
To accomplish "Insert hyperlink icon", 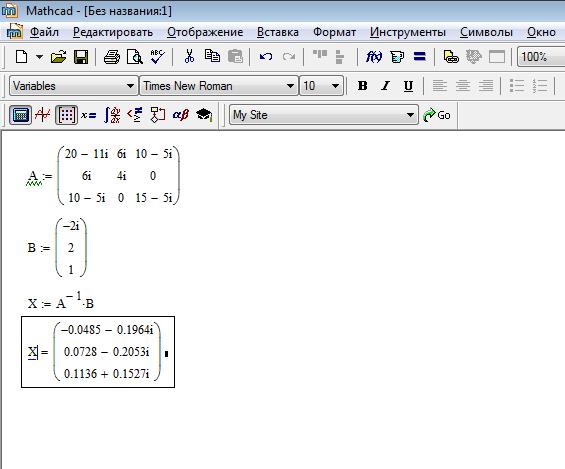I will [x=450, y=57].
